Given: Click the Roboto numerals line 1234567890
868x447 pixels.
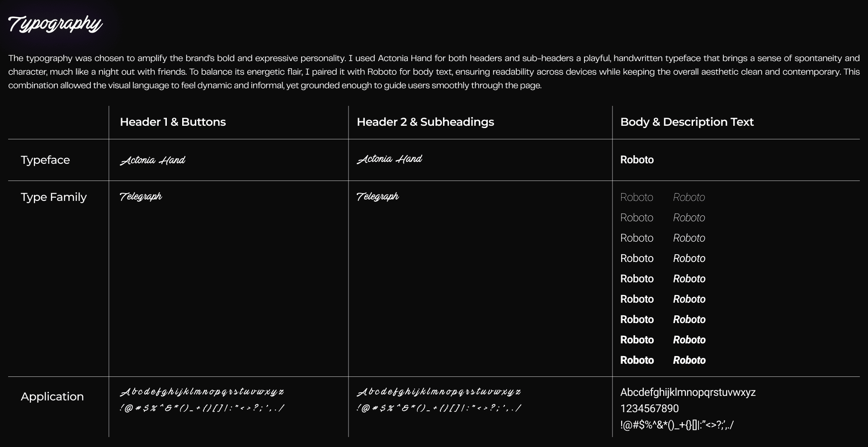Looking at the screenshot, I should (649, 409).
